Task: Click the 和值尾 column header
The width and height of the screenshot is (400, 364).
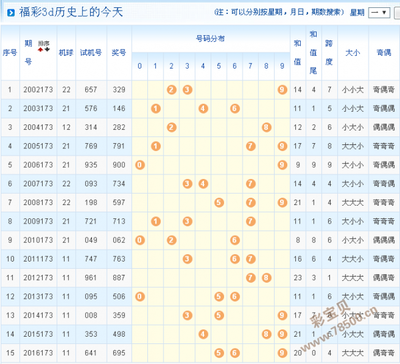Action: 313,52
